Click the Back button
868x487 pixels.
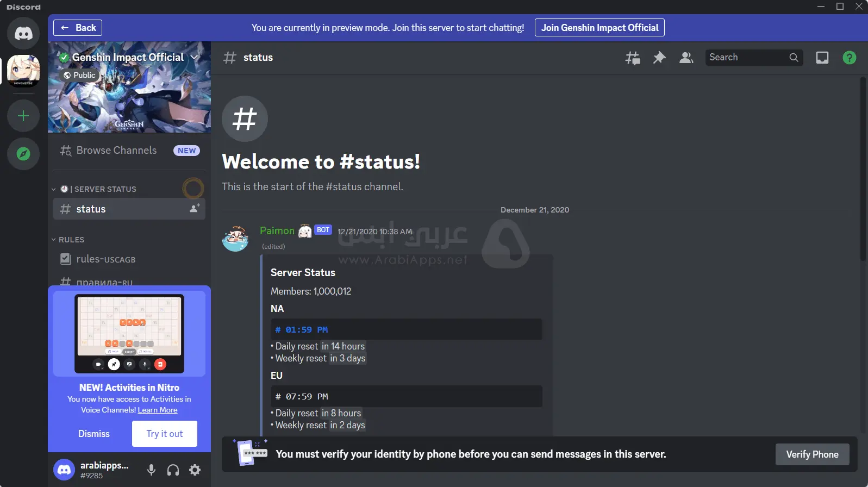pyautogui.click(x=78, y=28)
